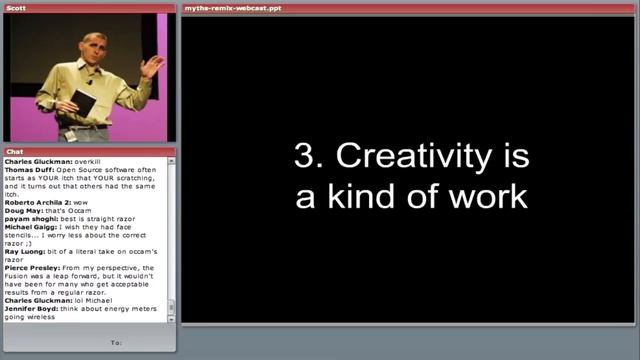This screenshot has height=360, width=640.
Task: Click Pierce Presley's Fusion message
Action: click(x=79, y=280)
